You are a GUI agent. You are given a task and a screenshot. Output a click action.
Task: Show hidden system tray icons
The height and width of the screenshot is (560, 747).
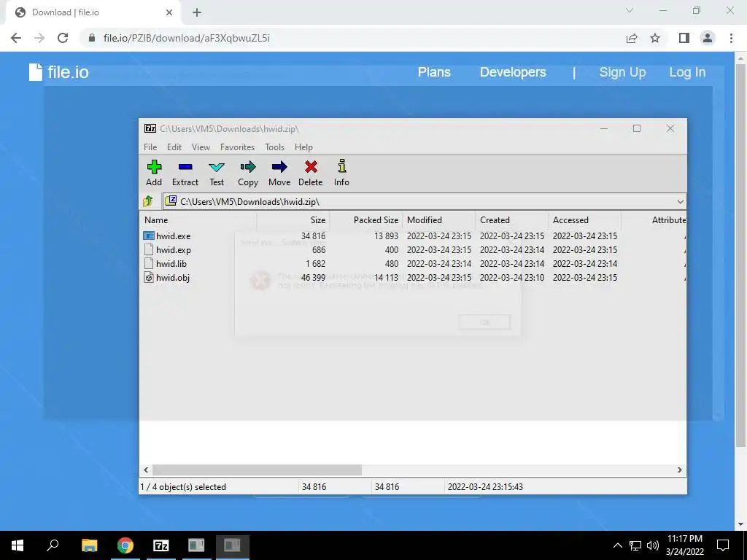(617, 545)
